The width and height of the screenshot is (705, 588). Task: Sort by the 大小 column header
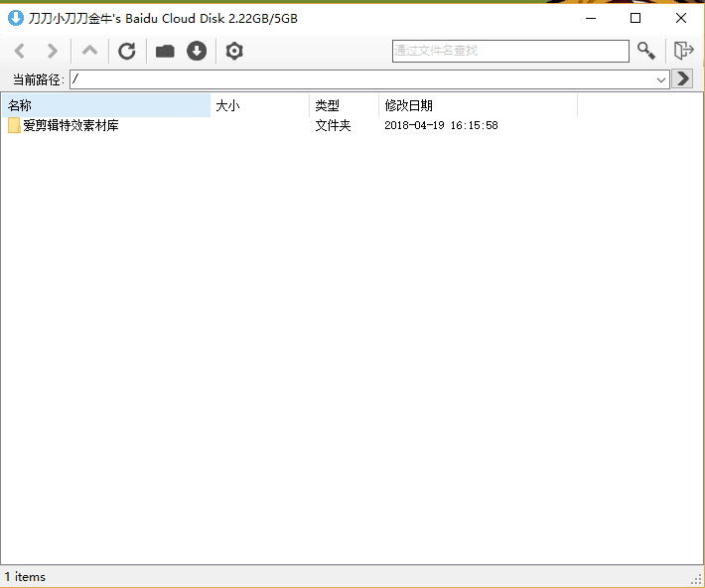260,105
